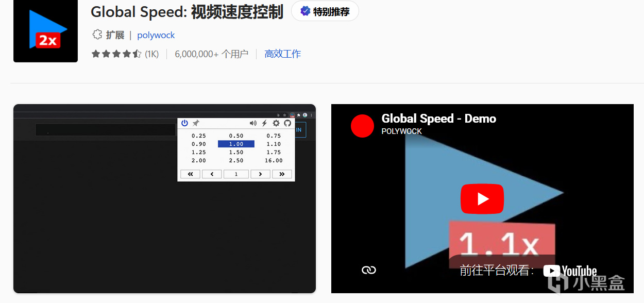Click the double right arrow speed button
The image size is (644, 303).
point(282,174)
